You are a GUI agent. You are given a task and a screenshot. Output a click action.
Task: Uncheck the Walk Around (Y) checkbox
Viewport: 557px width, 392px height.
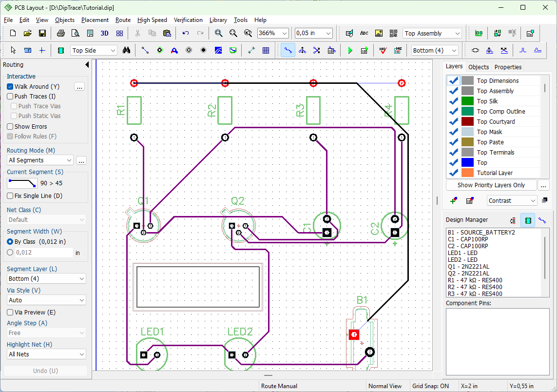(10, 86)
